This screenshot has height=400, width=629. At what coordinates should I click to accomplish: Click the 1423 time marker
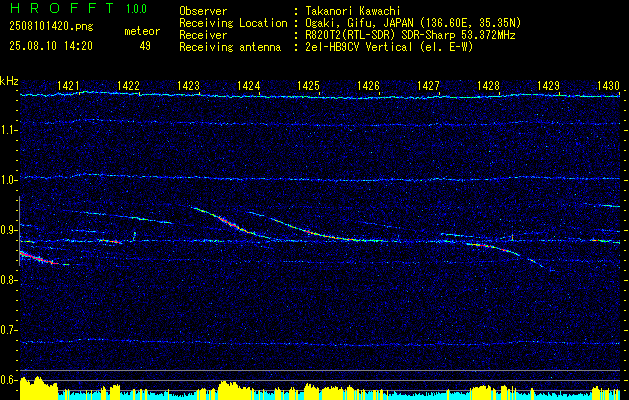pyautogui.click(x=189, y=85)
